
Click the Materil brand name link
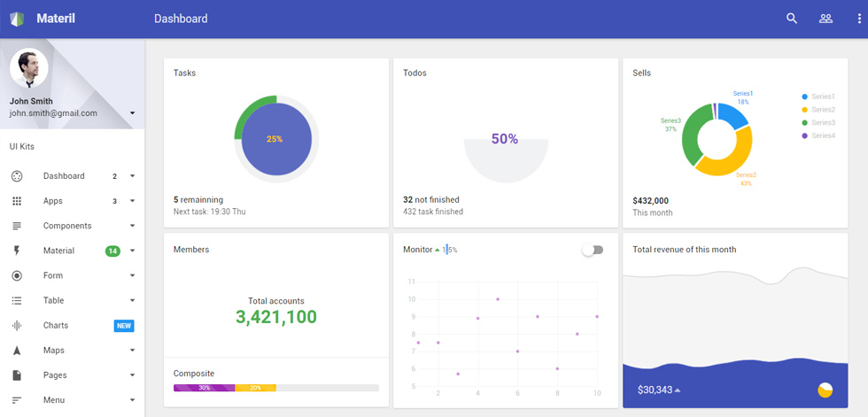(56, 19)
